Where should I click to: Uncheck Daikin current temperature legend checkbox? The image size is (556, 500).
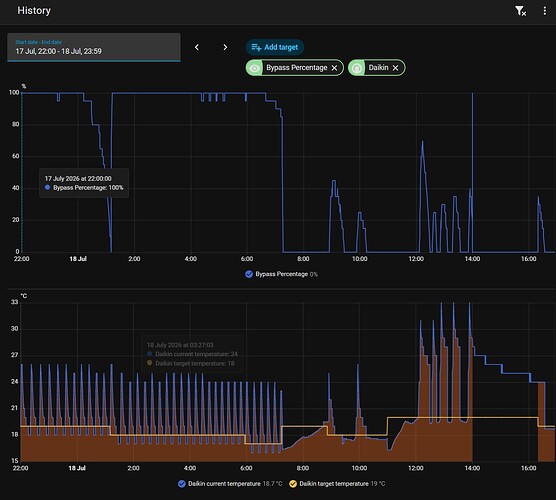point(182,484)
